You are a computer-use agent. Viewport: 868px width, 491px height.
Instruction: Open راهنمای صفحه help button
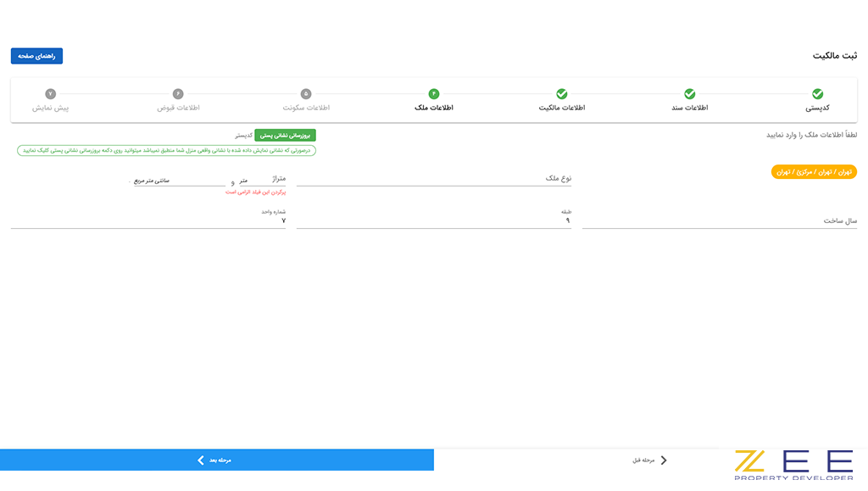point(36,56)
